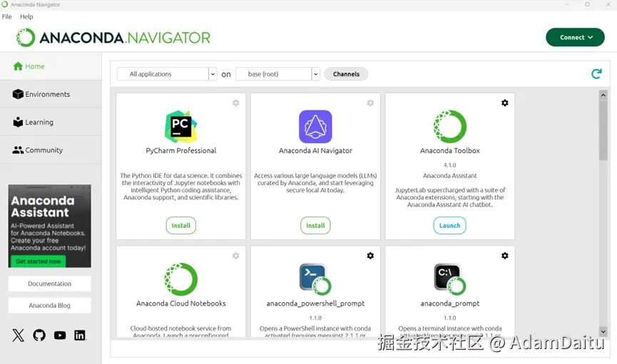Open Anaconda Cloud Notebooks settings gear
This screenshot has width=617, height=364.
tap(235, 256)
